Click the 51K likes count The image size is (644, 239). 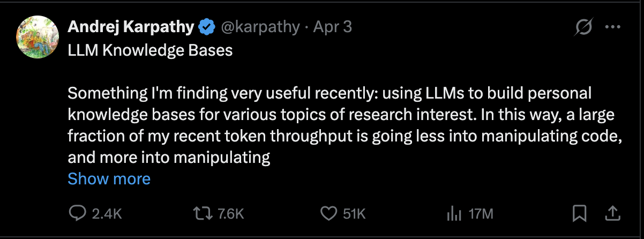[354, 214]
